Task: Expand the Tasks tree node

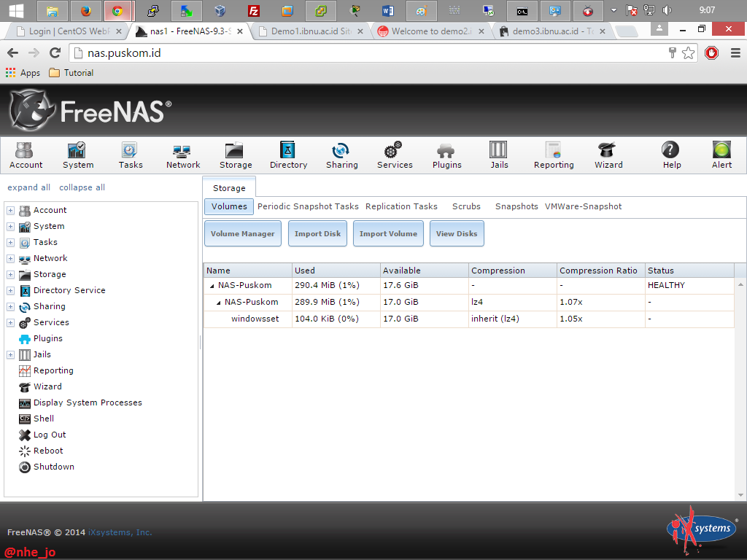Action: click(x=10, y=242)
